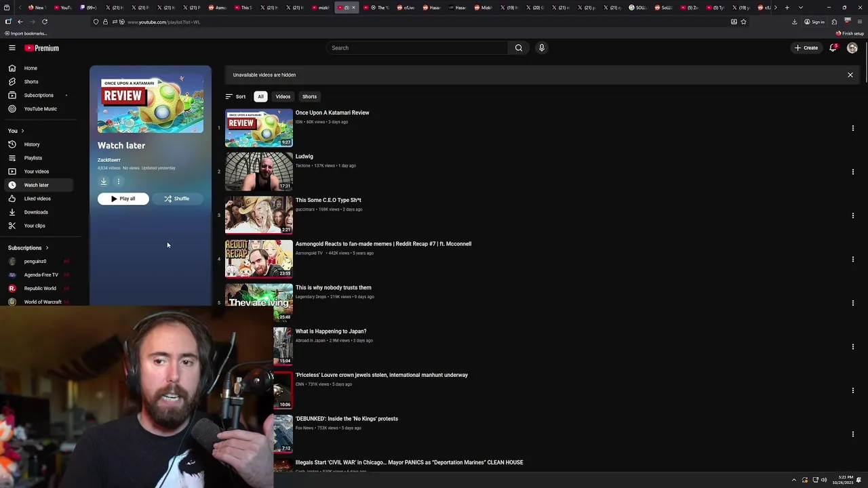Click the Shuffle button

(176, 199)
